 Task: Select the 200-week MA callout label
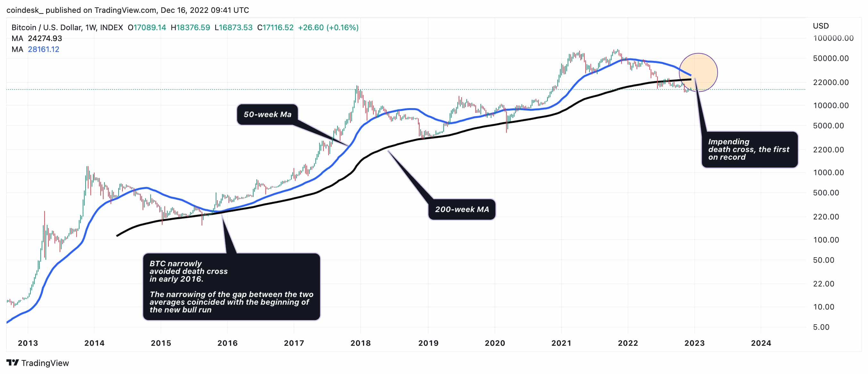462,209
